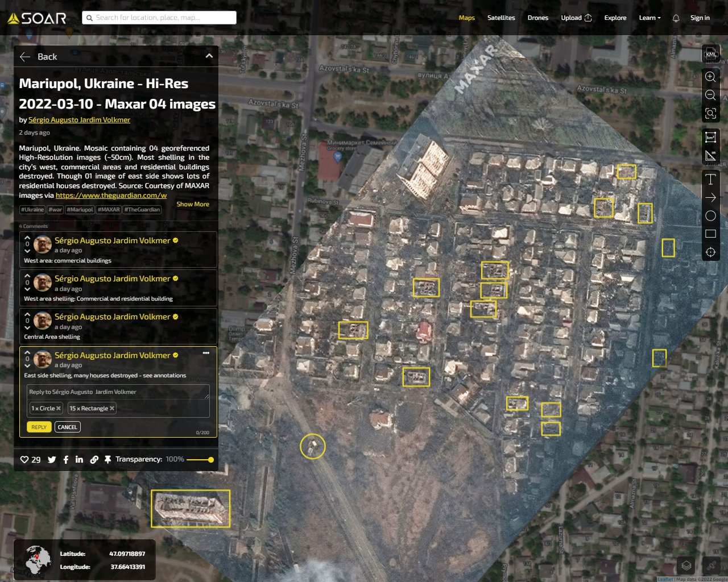The width and height of the screenshot is (728, 582).
Task: Adjust the Transparency slider handle
Action: click(x=211, y=459)
